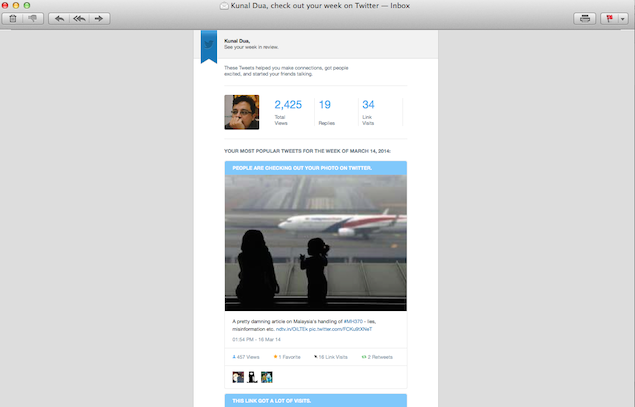Viewport: 635px width, 407px height.
Task: Close the mail window with the red button
Action: pyautogui.click(x=5, y=5)
